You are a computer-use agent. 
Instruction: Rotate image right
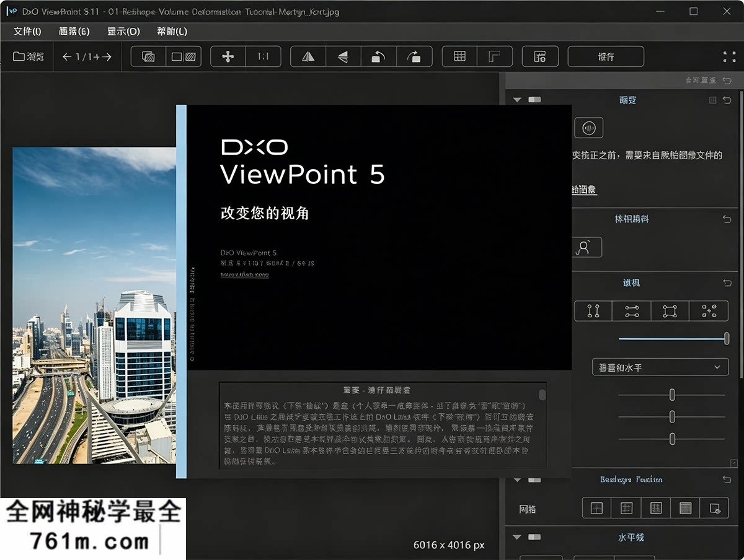pyautogui.click(x=414, y=56)
